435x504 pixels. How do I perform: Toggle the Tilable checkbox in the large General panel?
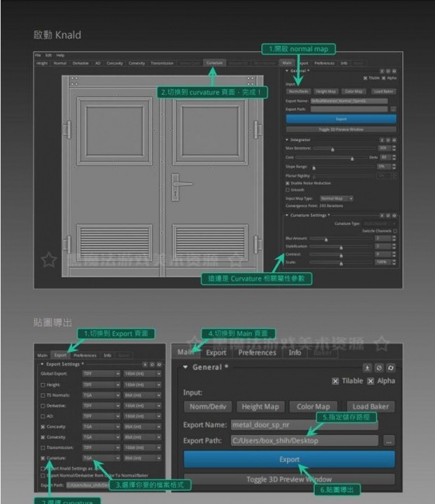[x=335, y=381]
